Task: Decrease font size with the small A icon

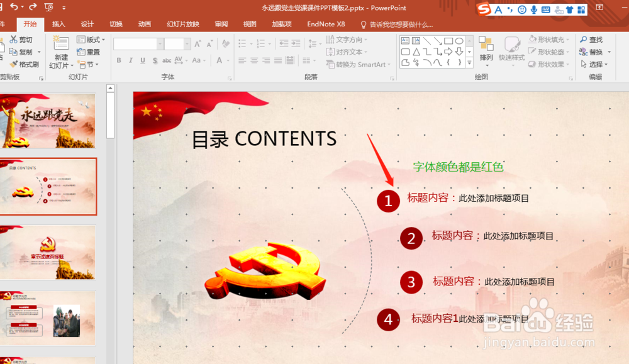Action: pos(209,44)
